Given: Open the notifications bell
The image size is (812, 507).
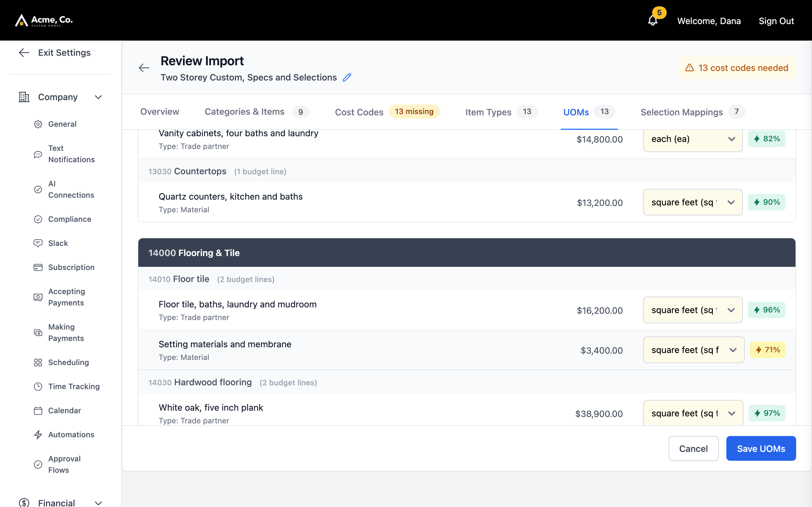Looking at the screenshot, I should coord(653,21).
